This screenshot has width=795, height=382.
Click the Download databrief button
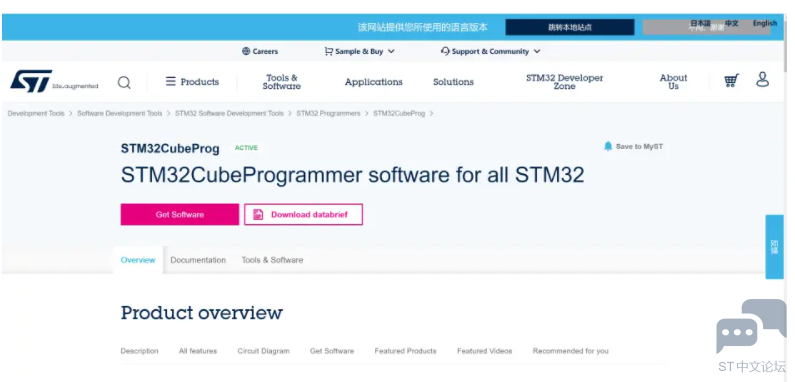coord(303,215)
